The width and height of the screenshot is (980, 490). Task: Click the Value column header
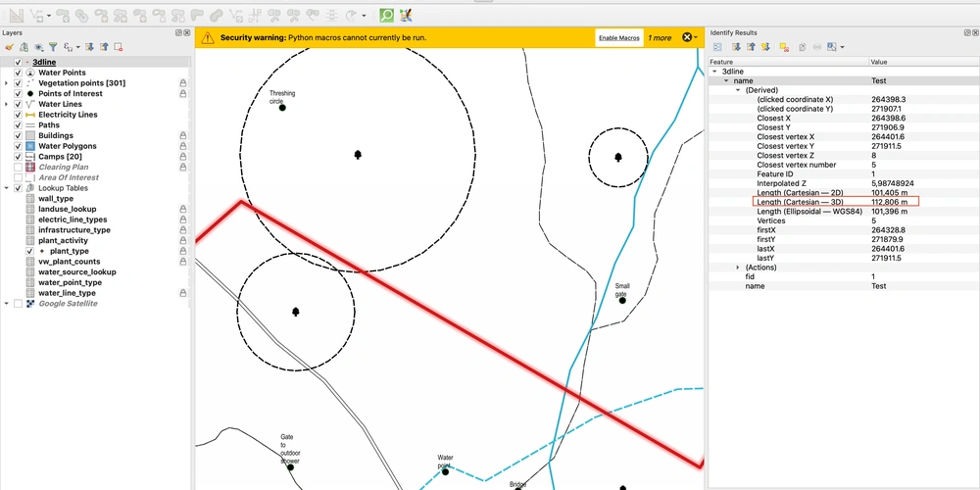pos(924,62)
